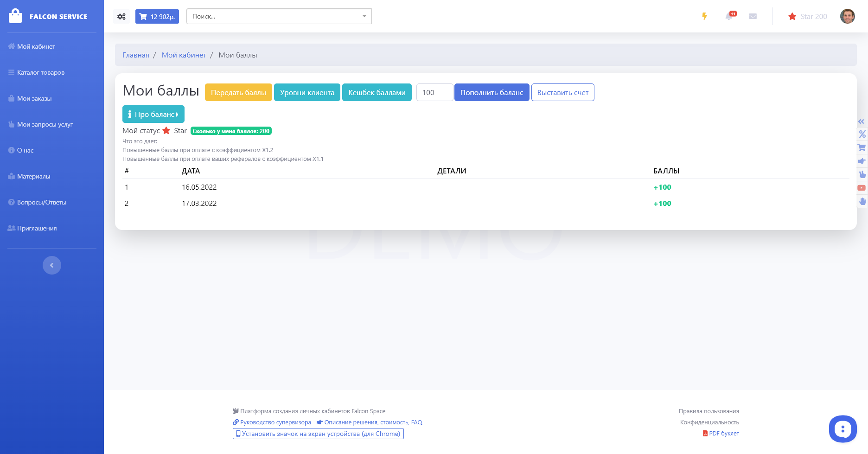Click the yellow lightning bolt icon
This screenshot has height=454, width=868.
tap(704, 17)
